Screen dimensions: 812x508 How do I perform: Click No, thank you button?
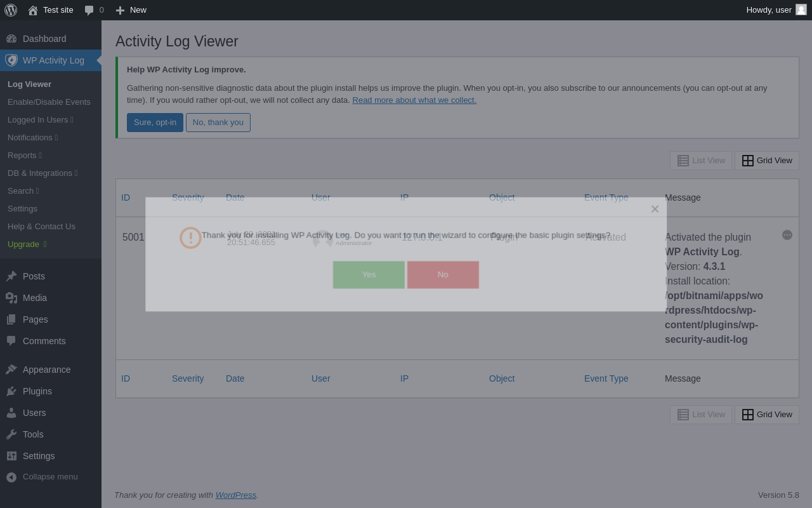(x=218, y=123)
